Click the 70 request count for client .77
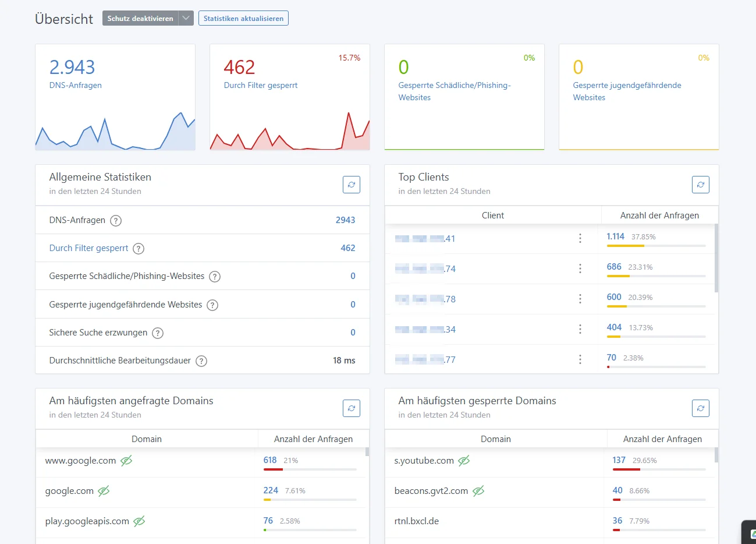 click(611, 358)
